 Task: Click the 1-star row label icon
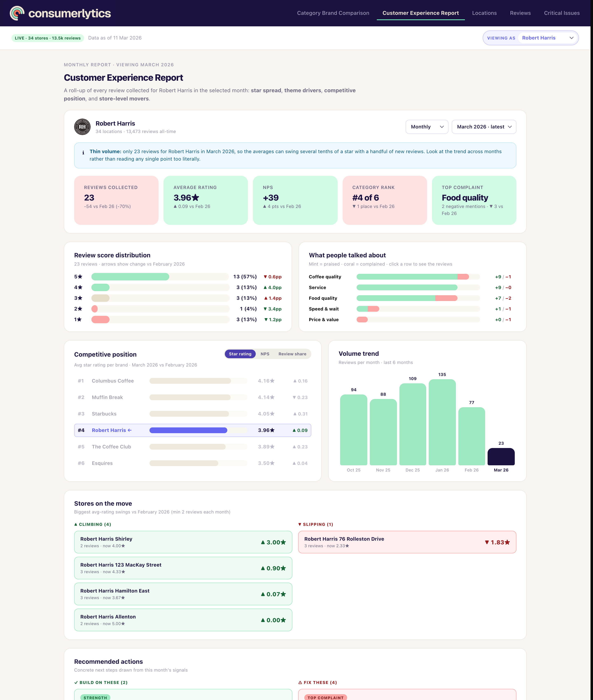coord(79,319)
